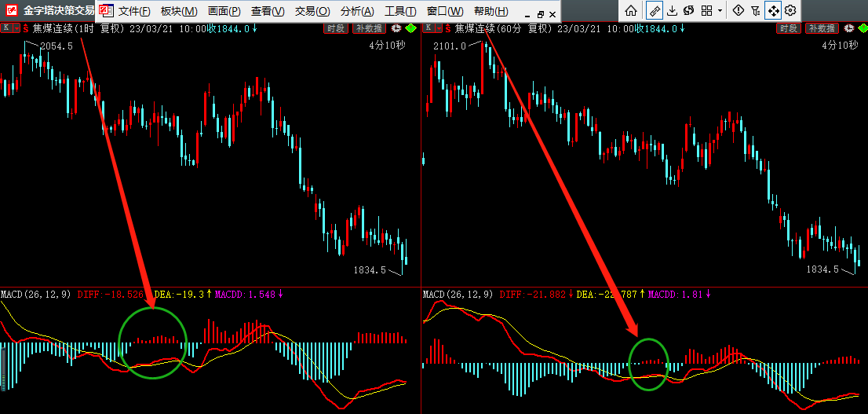
Task: Click MACD(26,12,9) label on 60分 chart
Action: (458, 295)
